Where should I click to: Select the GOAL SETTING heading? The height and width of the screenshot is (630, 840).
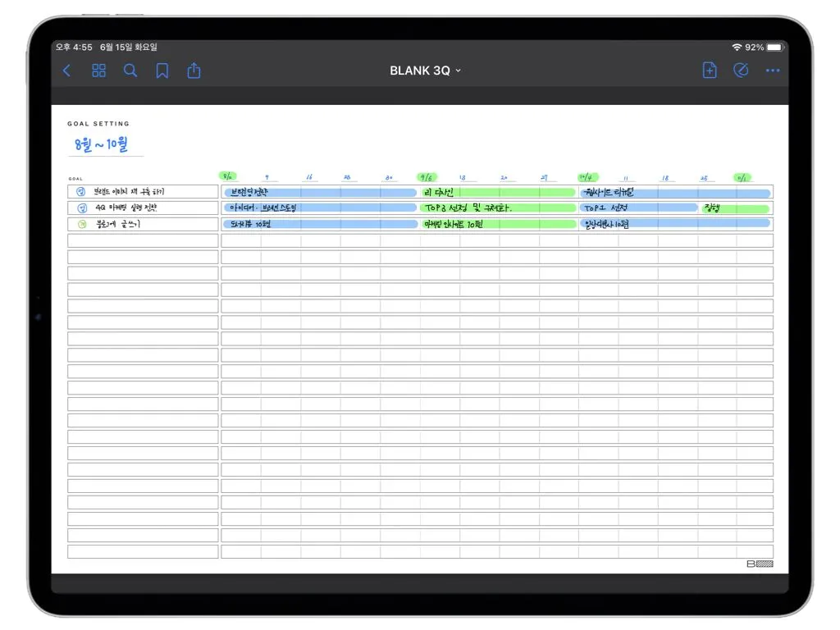[x=98, y=124]
